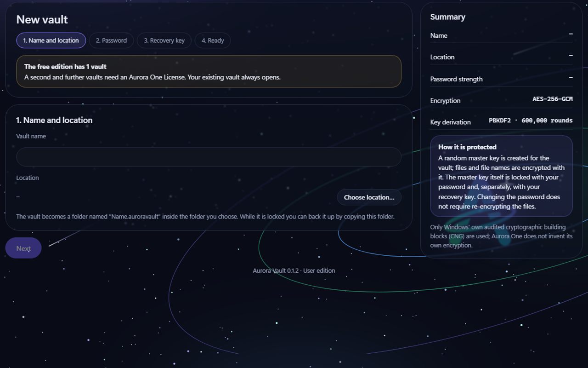Open the '3. Recovery key' step
Viewport: 588px width, 368px height.
click(164, 40)
